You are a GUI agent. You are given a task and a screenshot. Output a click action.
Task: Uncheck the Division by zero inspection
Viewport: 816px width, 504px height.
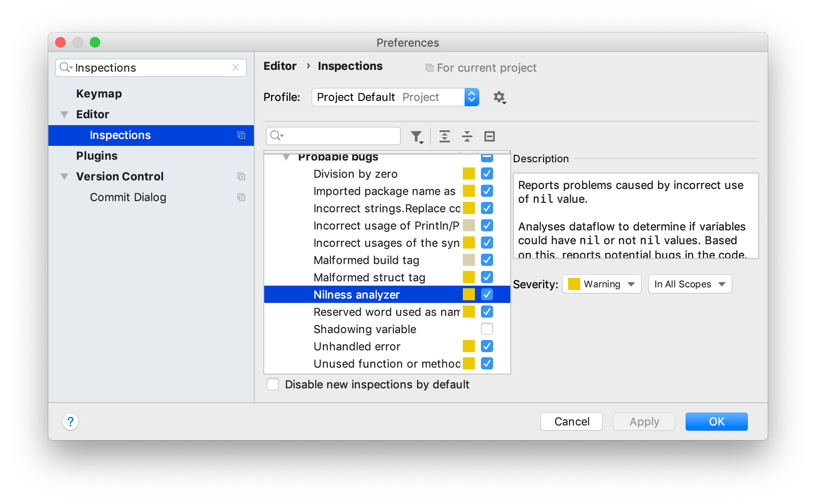tap(487, 173)
